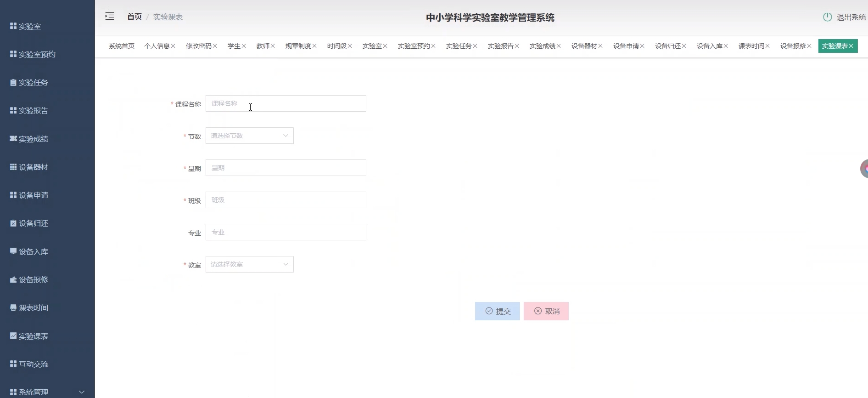Screen dimensions: 868x398
Task: Close the 个人信息 tab
Action: click(173, 46)
